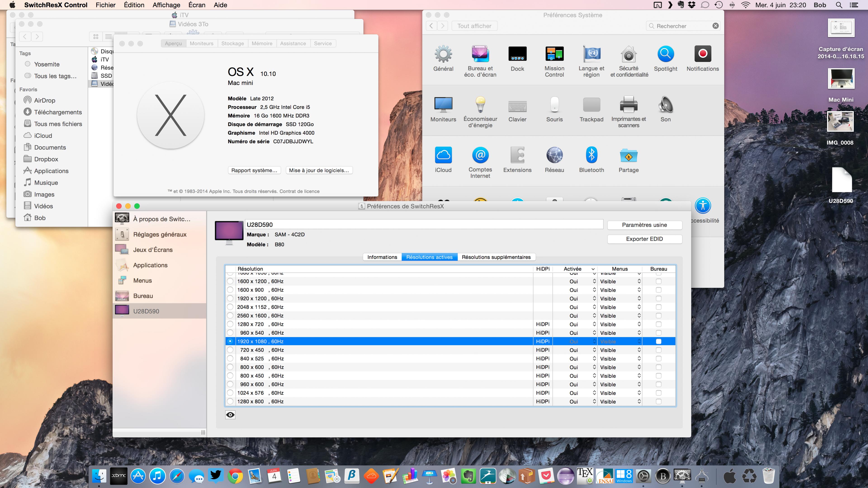This screenshot has width=868, height=488.
Task: Switch to Informations tab in SwitchResX
Action: [382, 257]
